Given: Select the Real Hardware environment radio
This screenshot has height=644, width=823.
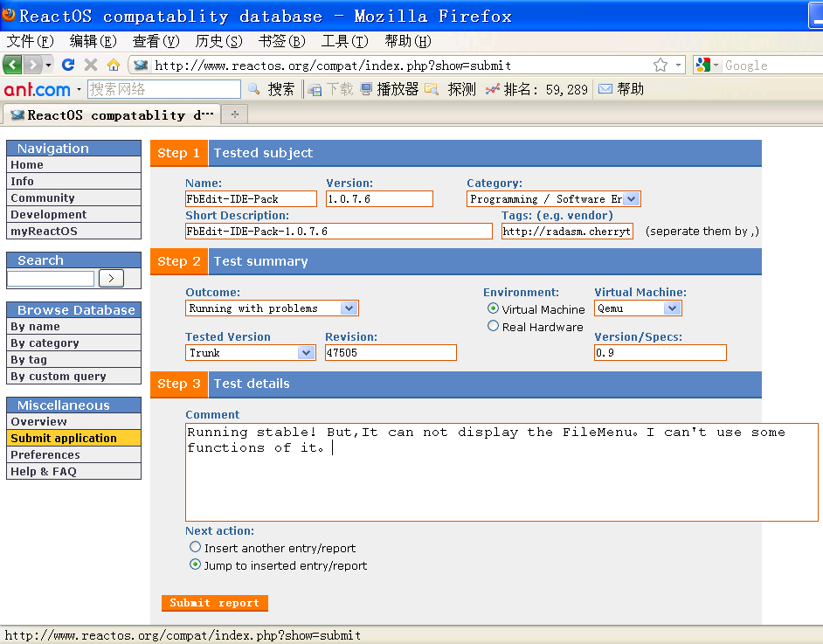Looking at the screenshot, I should (x=493, y=326).
